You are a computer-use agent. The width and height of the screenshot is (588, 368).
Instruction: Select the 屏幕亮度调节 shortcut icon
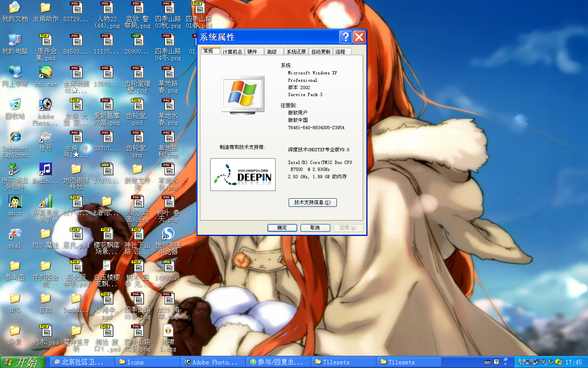tap(45, 209)
